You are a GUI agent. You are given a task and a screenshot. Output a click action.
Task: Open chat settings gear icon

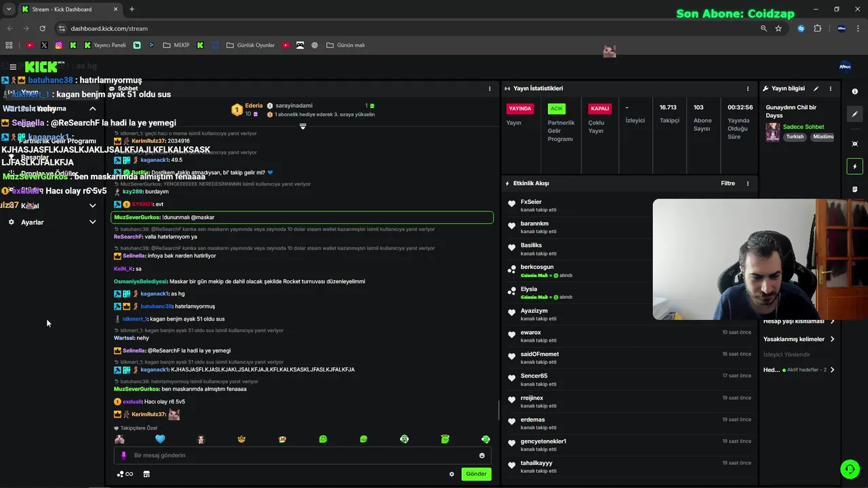click(x=452, y=474)
